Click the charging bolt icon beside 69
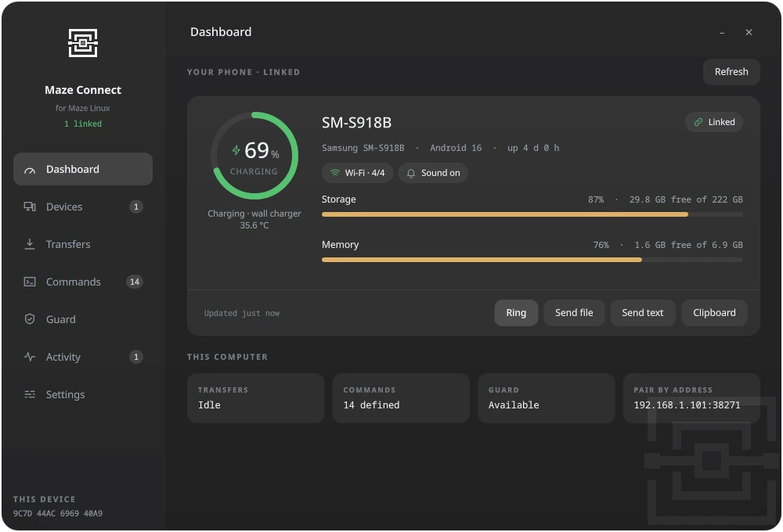 tap(236, 149)
